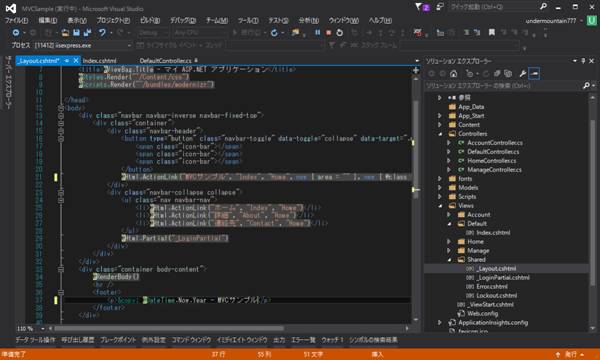Open the ウォッチ 1 bottom tab
This screenshot has width=600, height=360.
[x=333, y=340]
